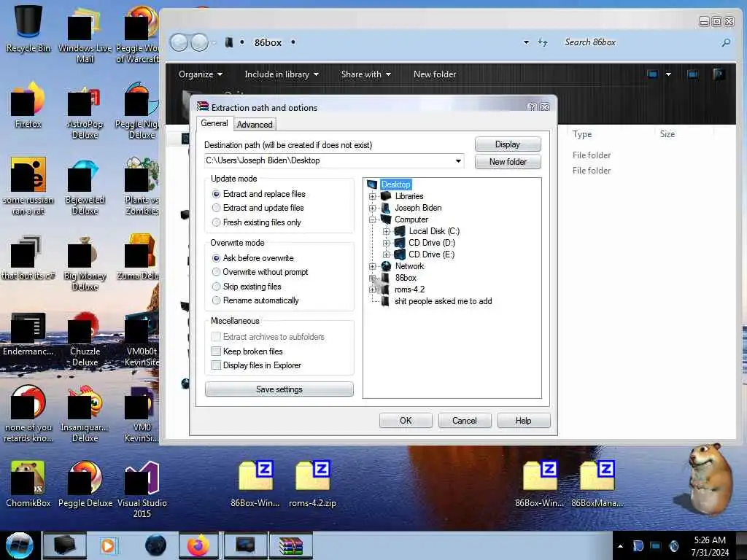747x560 pixels.
Task: Open Insaniquarium Deluxe desktop icon
Action: click(85, 414)
